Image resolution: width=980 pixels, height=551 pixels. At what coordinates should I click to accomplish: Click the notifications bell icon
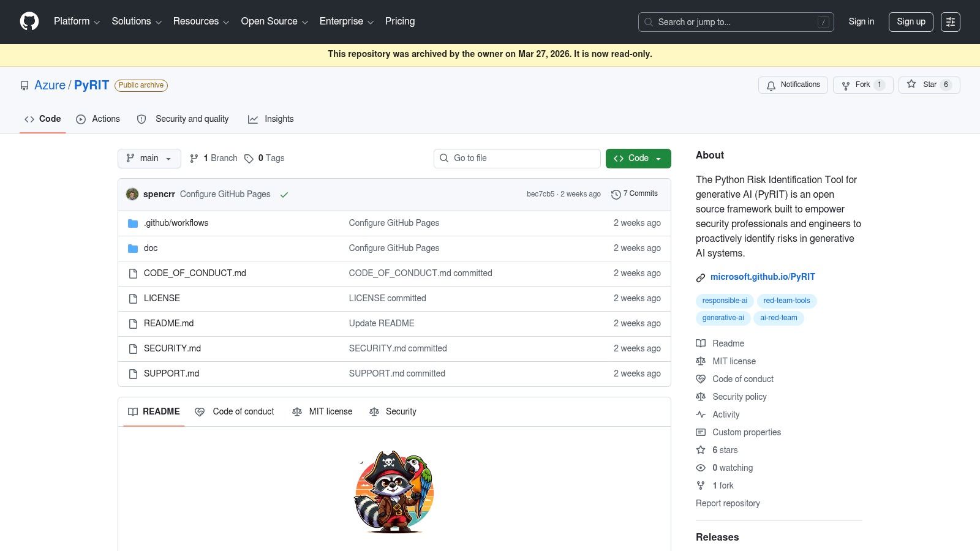click(771, 85)
